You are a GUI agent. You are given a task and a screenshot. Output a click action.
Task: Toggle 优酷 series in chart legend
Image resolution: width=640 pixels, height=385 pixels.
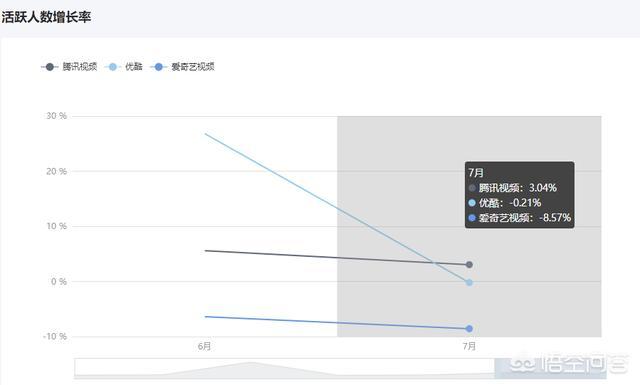[123, 67]
